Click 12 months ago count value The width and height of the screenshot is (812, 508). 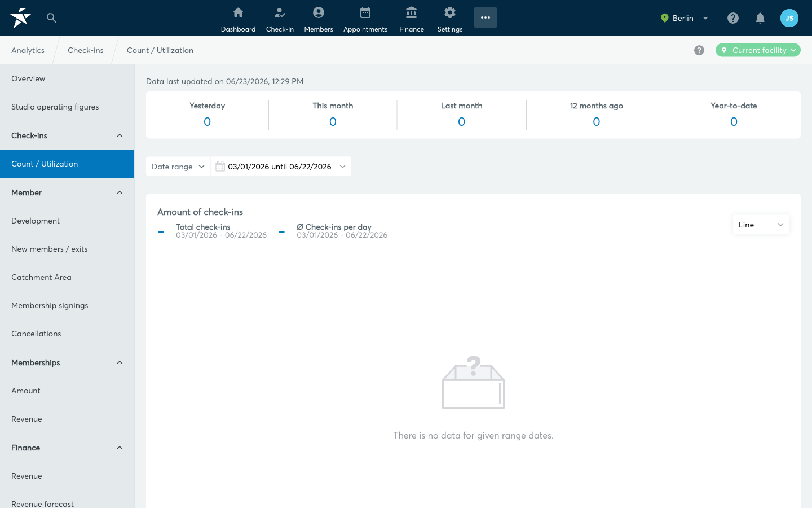(x=596, y=122)
